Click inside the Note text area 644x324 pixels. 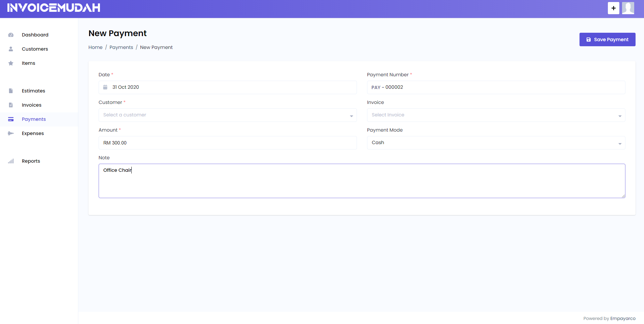coord(361,181)
